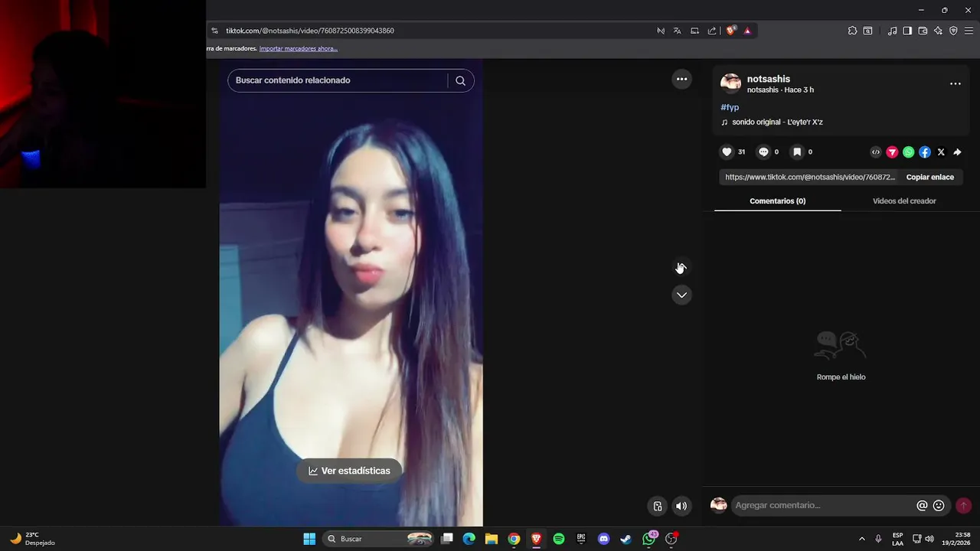The height and width of the screenshot is (551, 980).
Task: Click the video player thumbnail
Action: coord(351,292)
